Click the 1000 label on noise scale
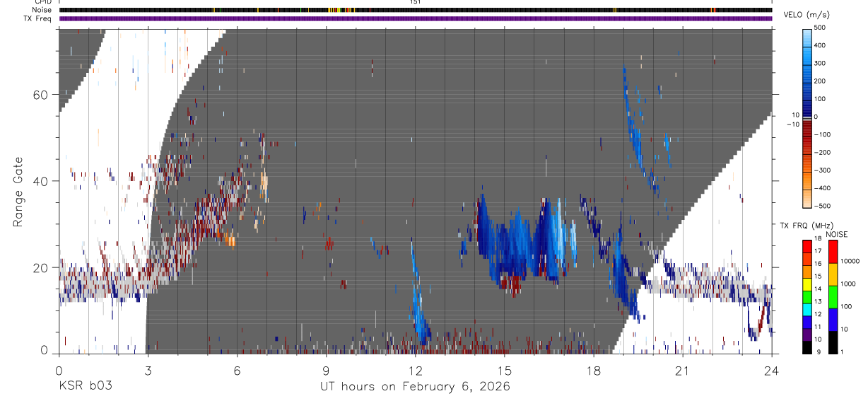The height and width of the screenshot is (401, 868). (849, 284)
